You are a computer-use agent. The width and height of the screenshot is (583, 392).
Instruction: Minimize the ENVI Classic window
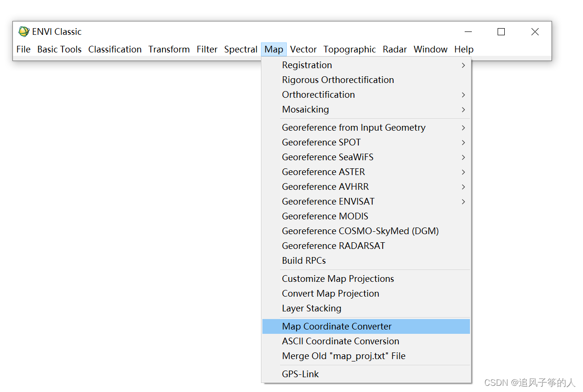(x=468, y=31)
